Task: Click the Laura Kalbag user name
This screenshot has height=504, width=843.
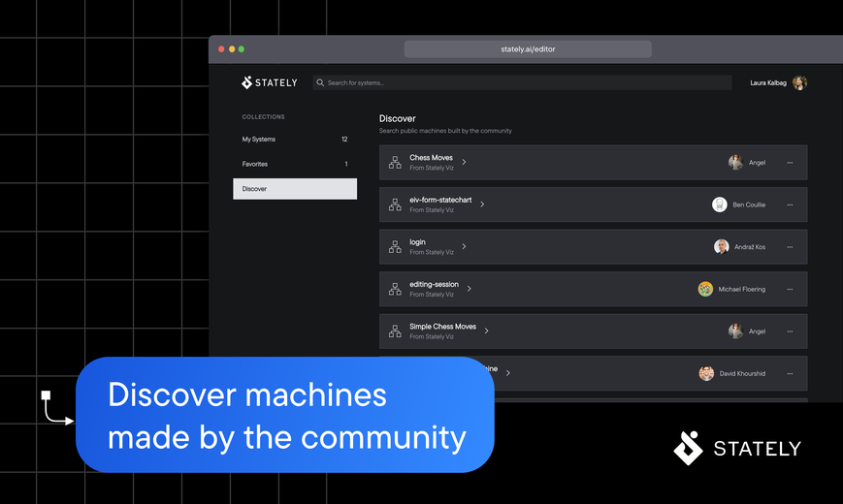Action: pyautogui.click(x=768, y=82)
